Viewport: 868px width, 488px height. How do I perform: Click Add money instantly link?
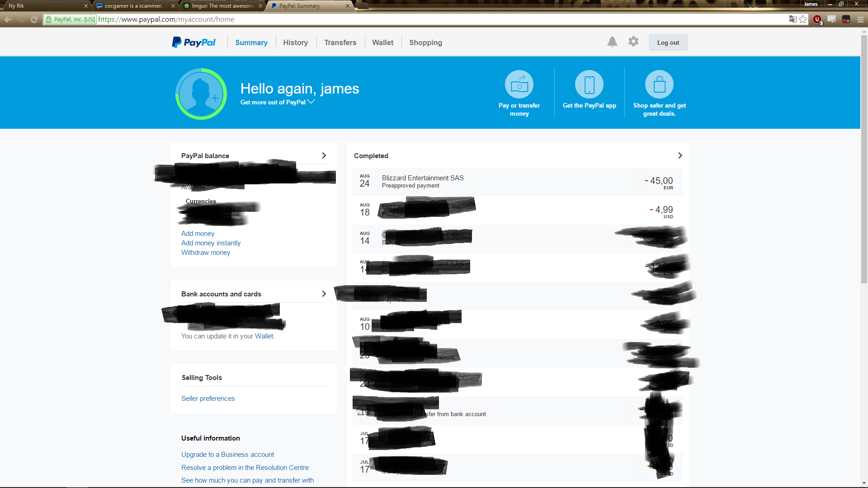[x=211, y=243]
